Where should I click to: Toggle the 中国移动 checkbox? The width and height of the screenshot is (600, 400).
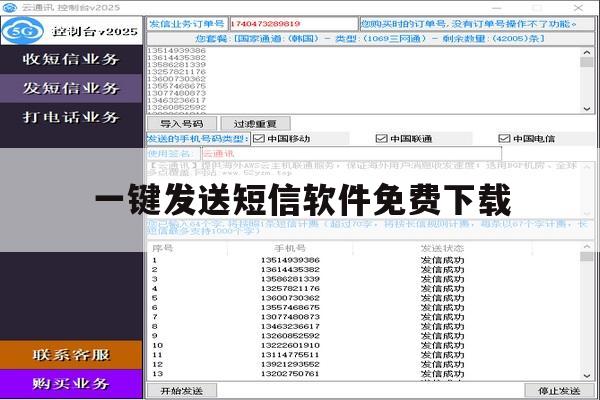tap(259, 139)
